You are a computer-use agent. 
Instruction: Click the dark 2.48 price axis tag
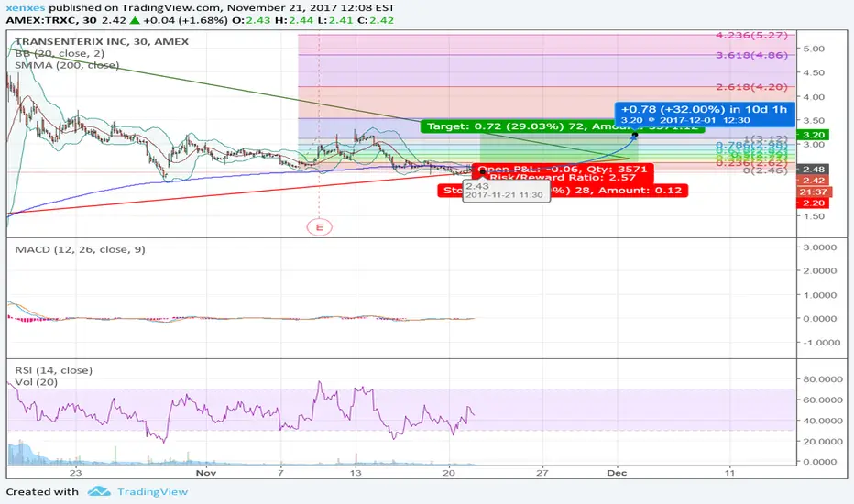813,170
